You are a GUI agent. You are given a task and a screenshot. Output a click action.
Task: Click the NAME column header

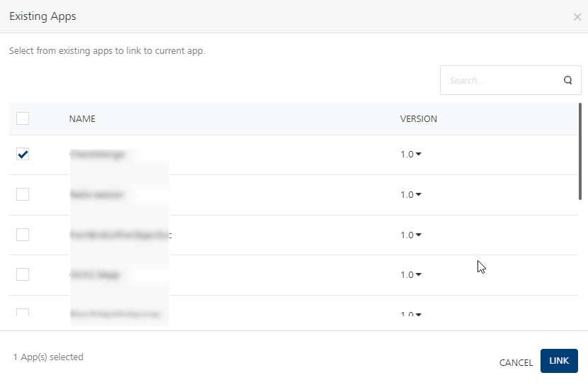[x=82, y=119]
